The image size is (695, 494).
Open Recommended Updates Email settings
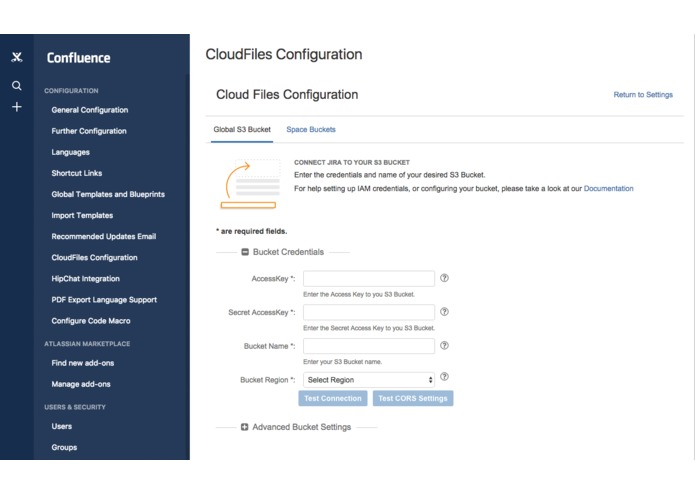[x=103, y=236]
